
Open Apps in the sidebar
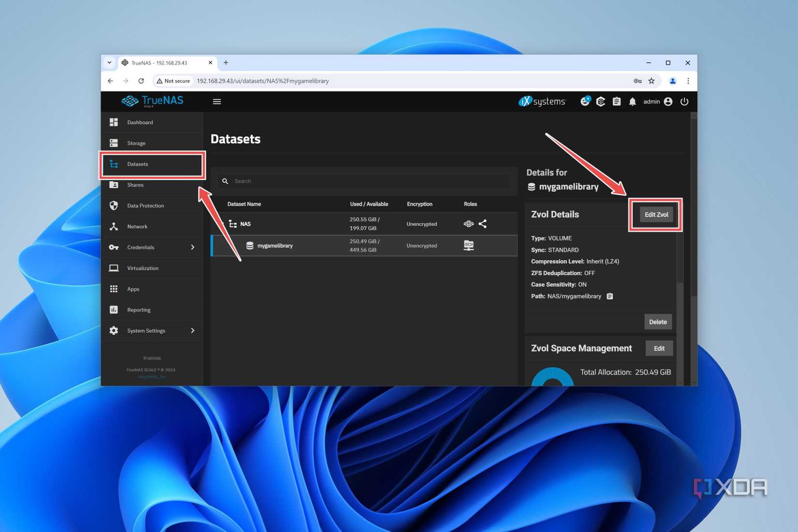click(152, 289)
